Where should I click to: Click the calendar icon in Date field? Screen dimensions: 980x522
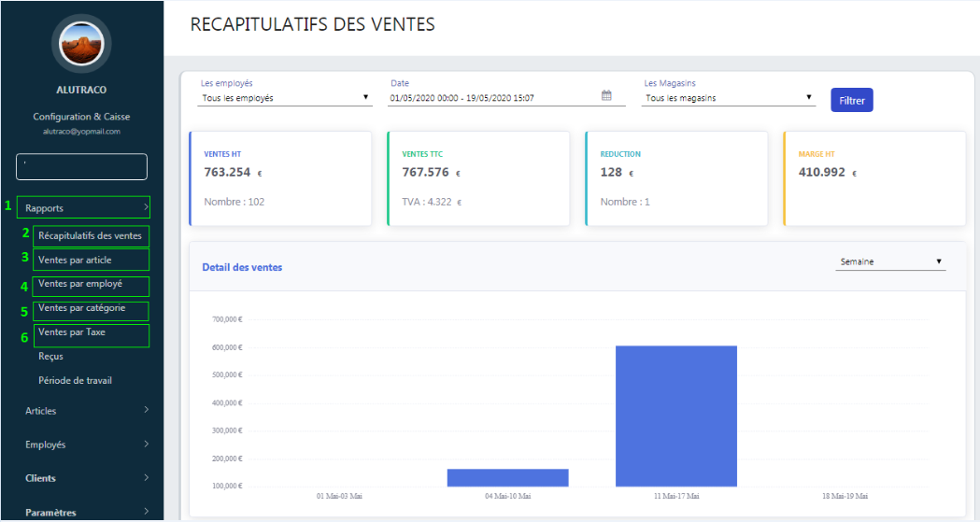(x=606, y=95)
